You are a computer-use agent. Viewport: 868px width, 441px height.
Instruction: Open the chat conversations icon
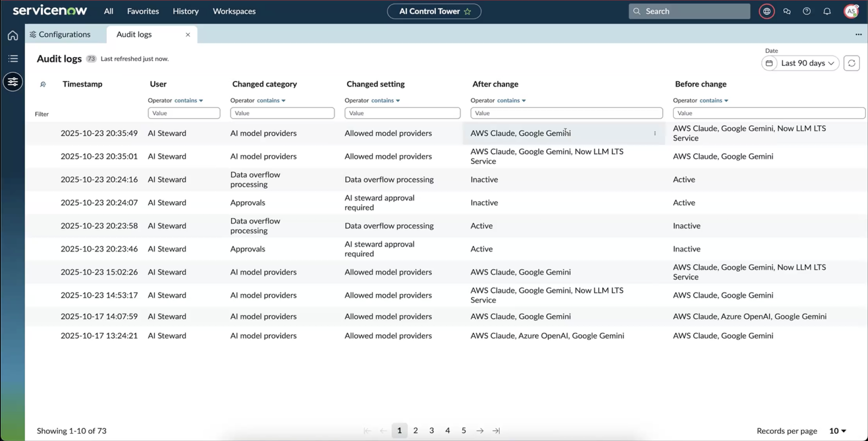coord(787,12)
